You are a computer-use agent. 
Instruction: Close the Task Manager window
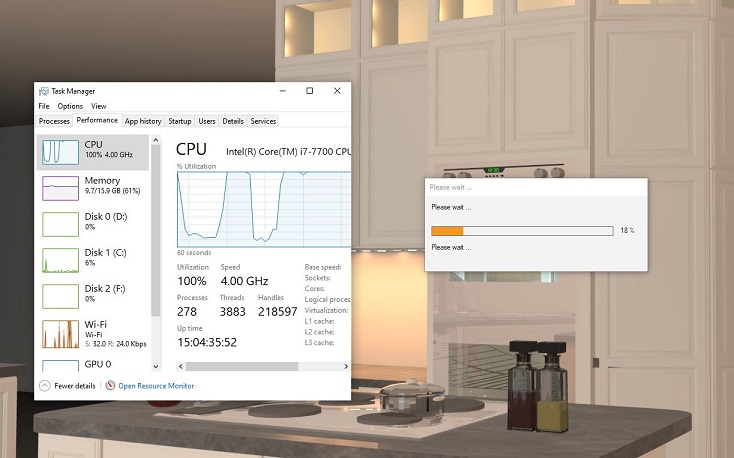pyautogui.click(x=337, y=91)
